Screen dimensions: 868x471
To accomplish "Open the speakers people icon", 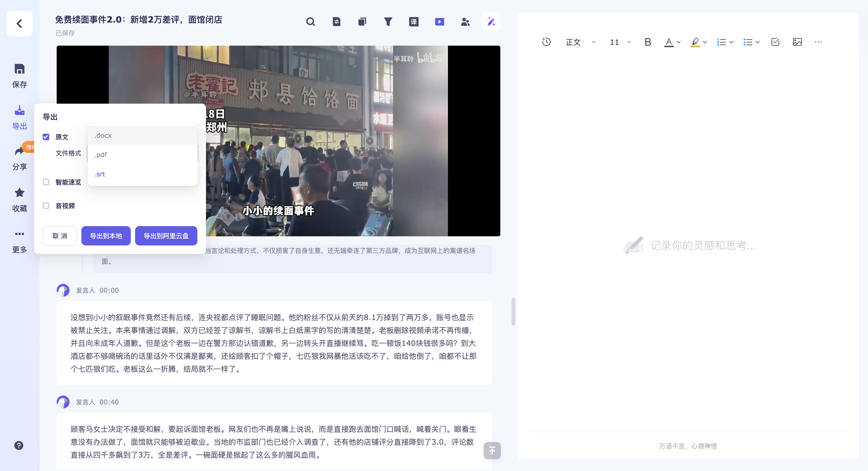I will pyautogui.click(x=465, y=22).
